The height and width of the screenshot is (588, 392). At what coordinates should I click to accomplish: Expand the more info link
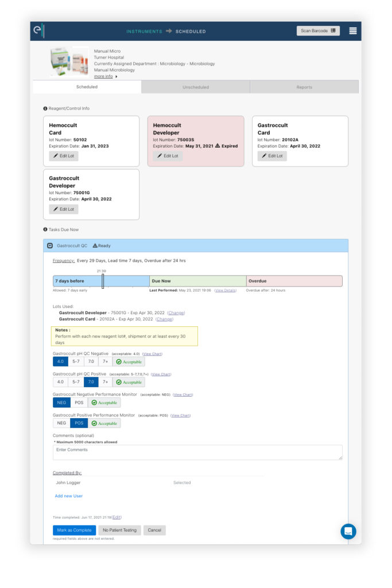(x=103, y=76)
